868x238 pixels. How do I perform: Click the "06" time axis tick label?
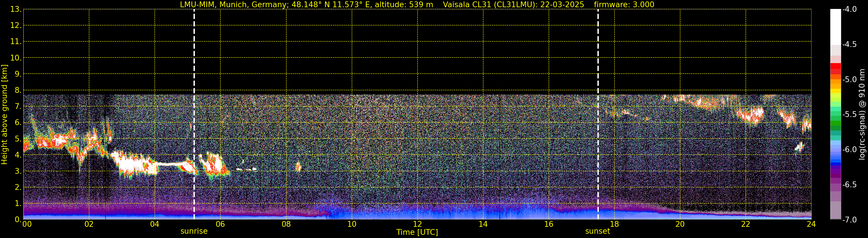(220, 224)
